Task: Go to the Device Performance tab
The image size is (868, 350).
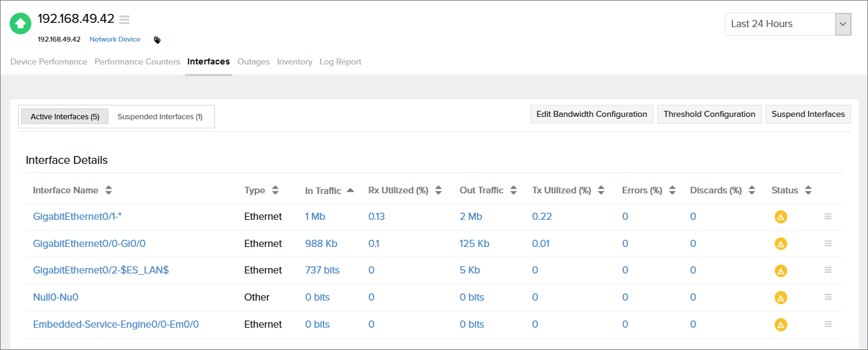Action: pyautogui.click(x=49, y=61)
